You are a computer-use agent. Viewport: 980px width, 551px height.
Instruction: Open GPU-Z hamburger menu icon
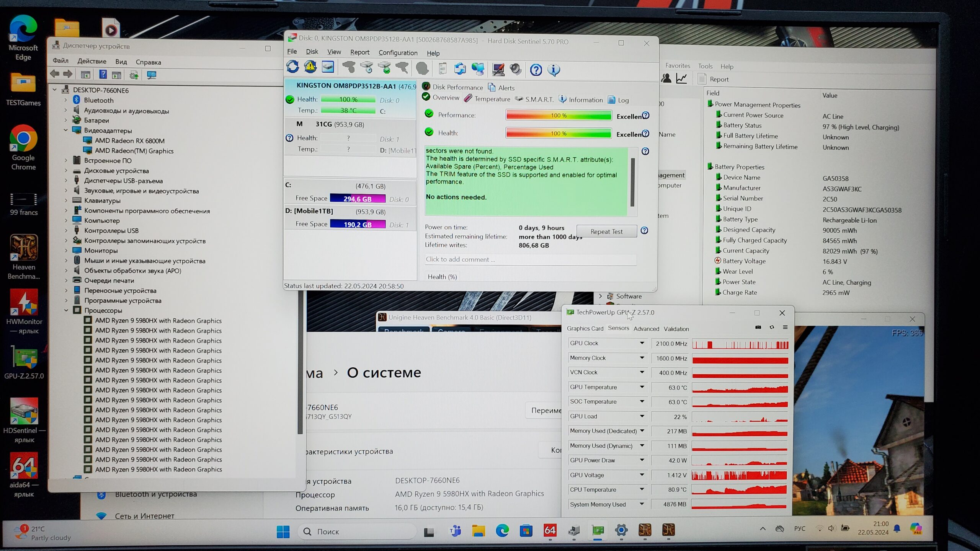click(x=785, y=328)
